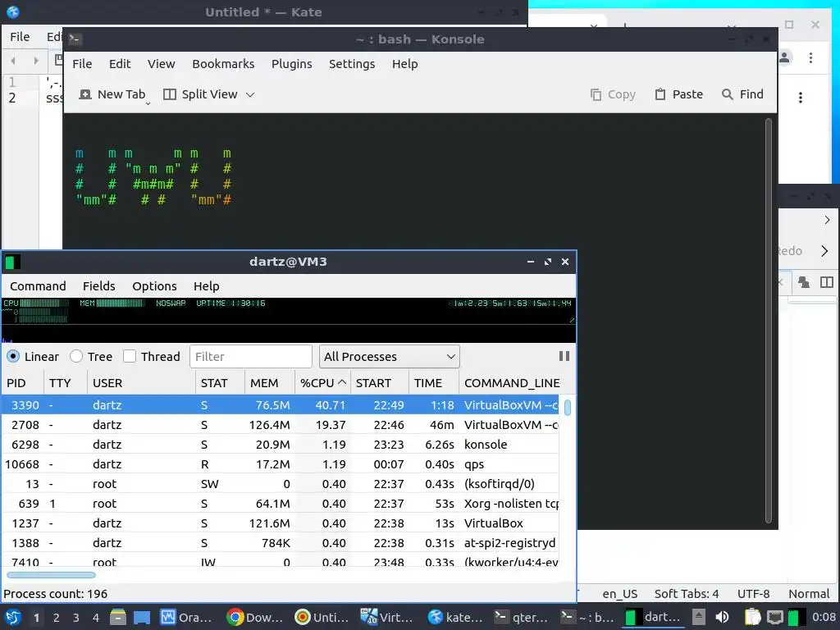Change the UTF-8 encoding in Kate status bar
The image size is (840, 630).
[x=753, y=594]
